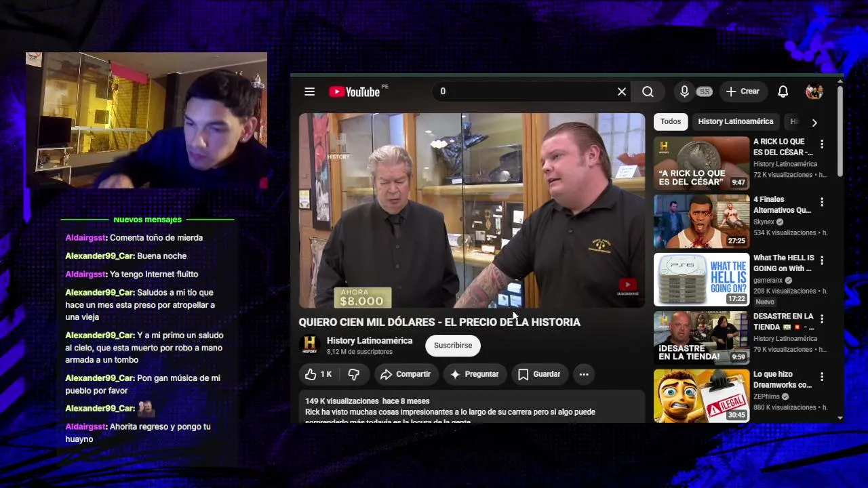Click the Skynex channel name
The height and width of the screenshot is (488, 868).
(x=764, y=222)
